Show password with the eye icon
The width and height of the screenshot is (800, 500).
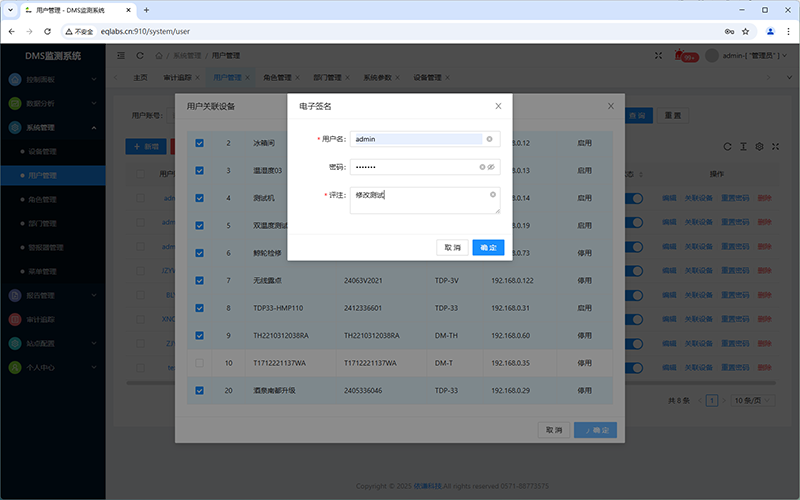point(492,167)
